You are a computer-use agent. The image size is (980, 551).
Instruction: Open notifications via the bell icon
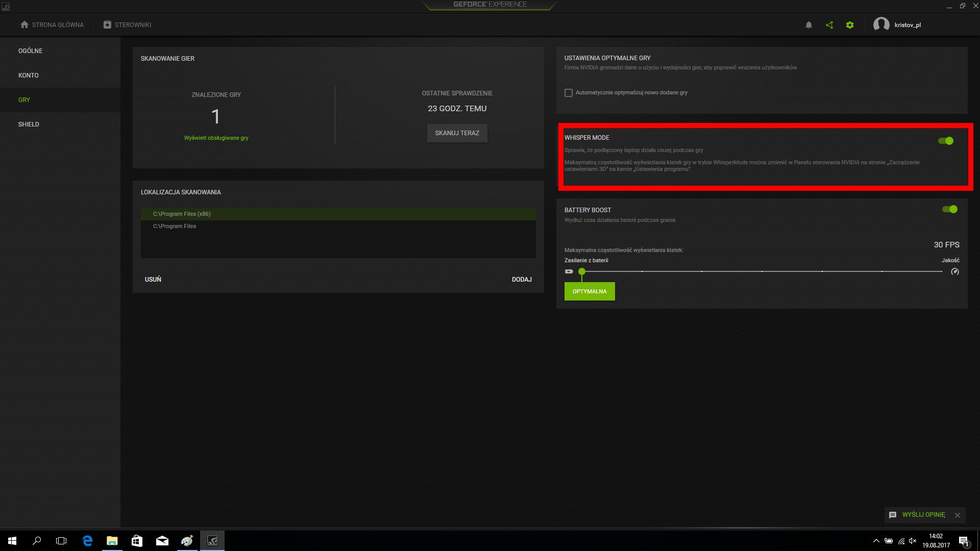click(x=808, y=24)
